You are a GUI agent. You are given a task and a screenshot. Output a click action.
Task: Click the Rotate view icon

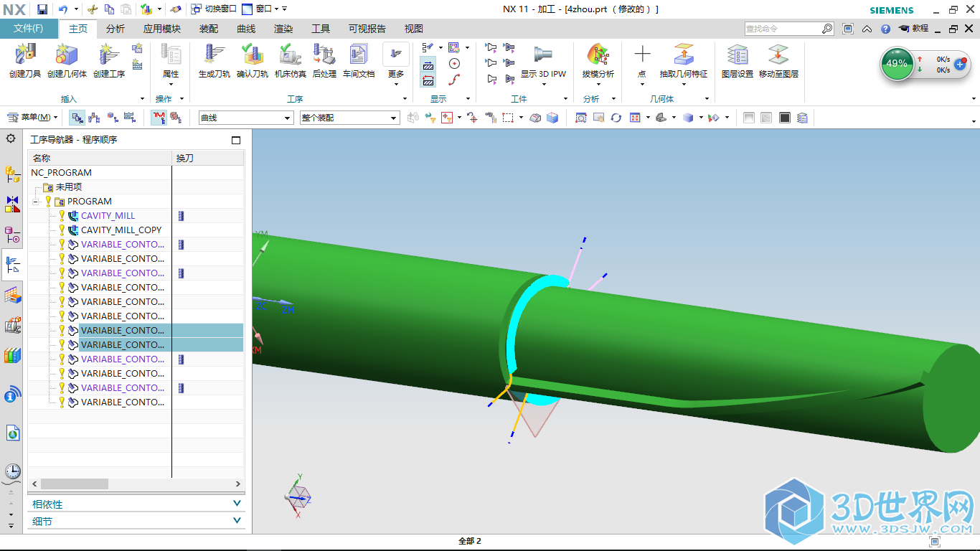point(616,118)
